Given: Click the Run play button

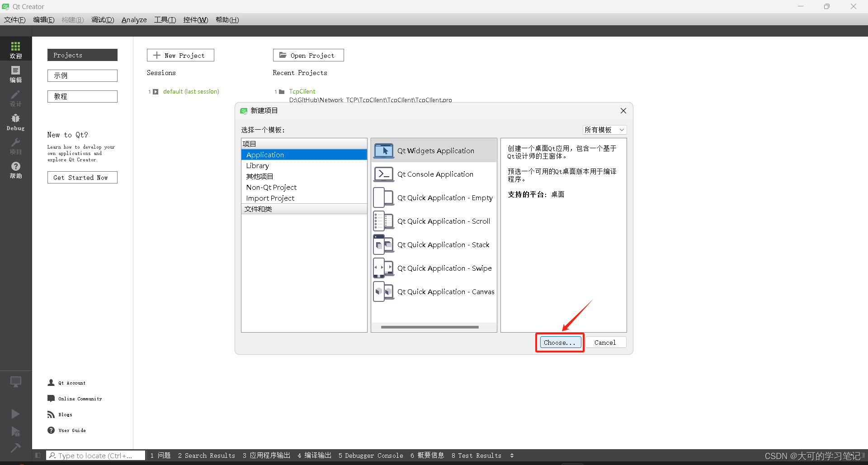Looking at the screenshot, I should click(15, 413).
